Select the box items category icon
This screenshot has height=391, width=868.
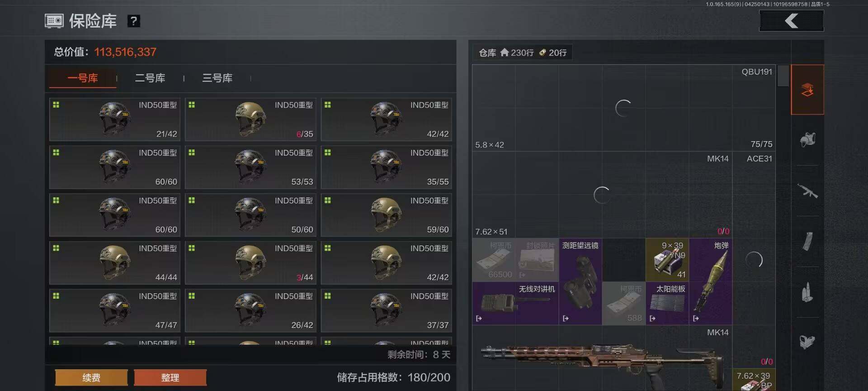[x=807, y=342]
